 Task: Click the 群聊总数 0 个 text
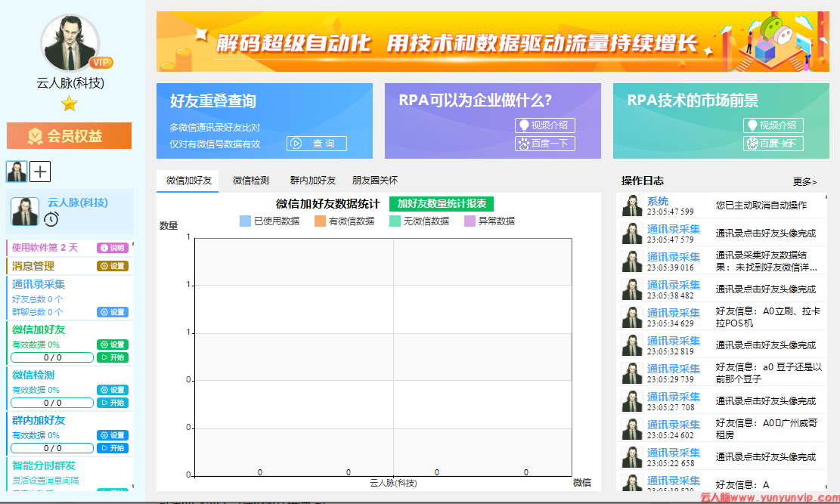[38, 312]
